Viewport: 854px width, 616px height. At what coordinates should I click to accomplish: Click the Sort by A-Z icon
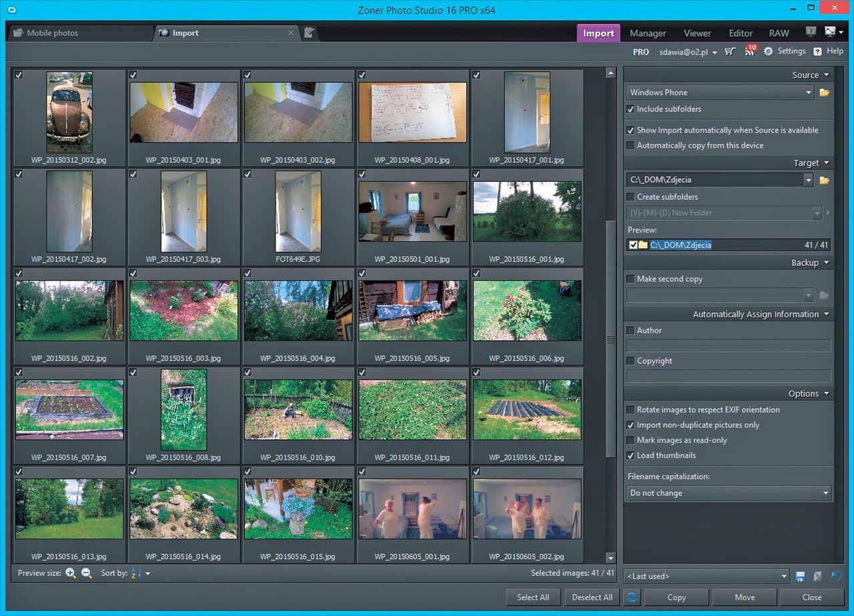(136, 573)
